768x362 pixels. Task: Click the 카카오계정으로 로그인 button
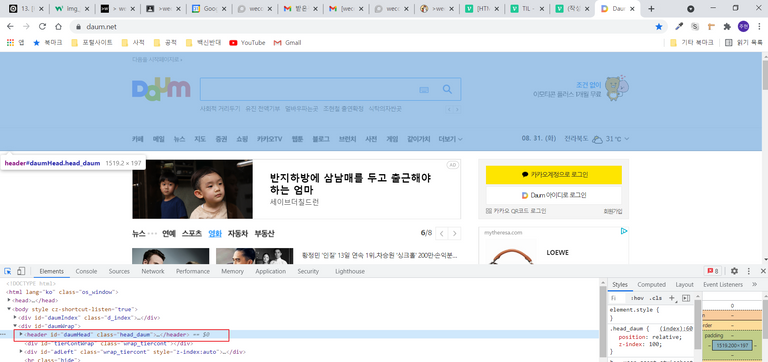click(x=553, y=174)
